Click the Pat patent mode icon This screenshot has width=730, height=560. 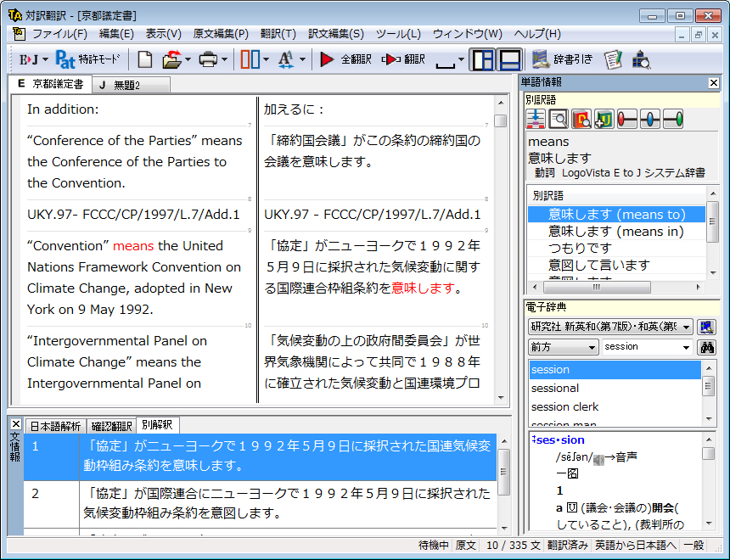coord(65,59)
